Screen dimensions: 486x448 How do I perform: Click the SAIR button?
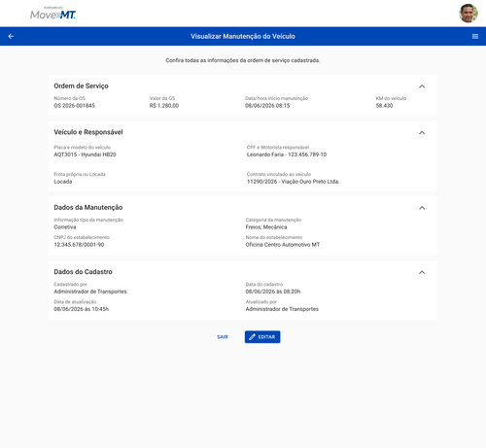[x=223, y=337]
